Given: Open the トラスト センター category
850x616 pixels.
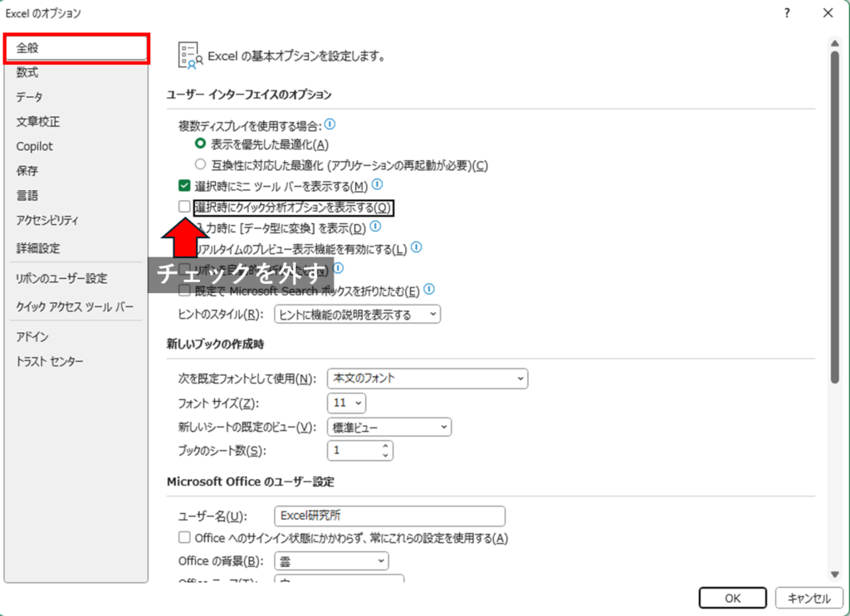Looking at the screenshot, I should (76, 362).
